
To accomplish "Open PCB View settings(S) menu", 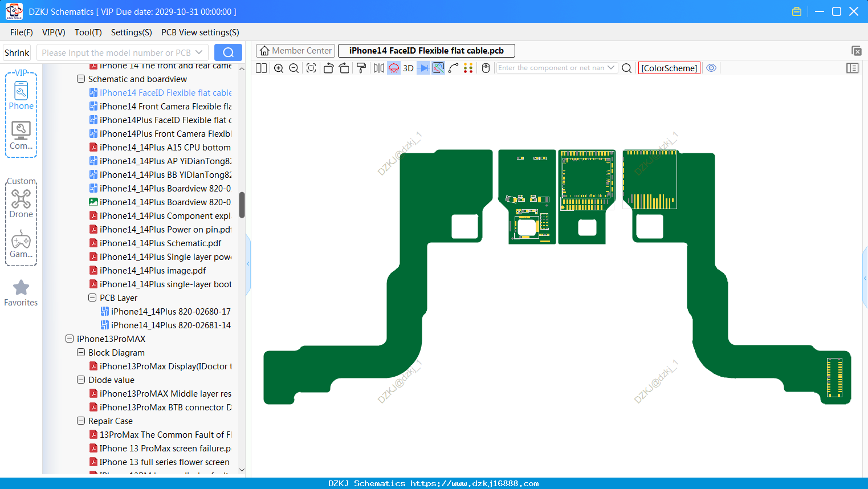I will click(200, 32).
